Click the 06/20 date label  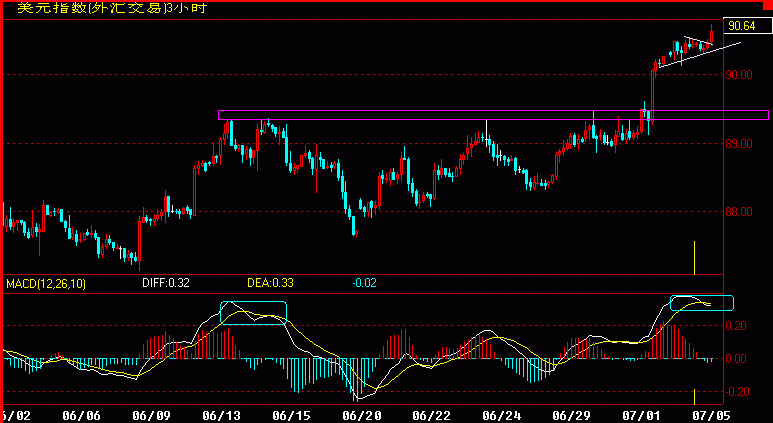click(361, 416)
